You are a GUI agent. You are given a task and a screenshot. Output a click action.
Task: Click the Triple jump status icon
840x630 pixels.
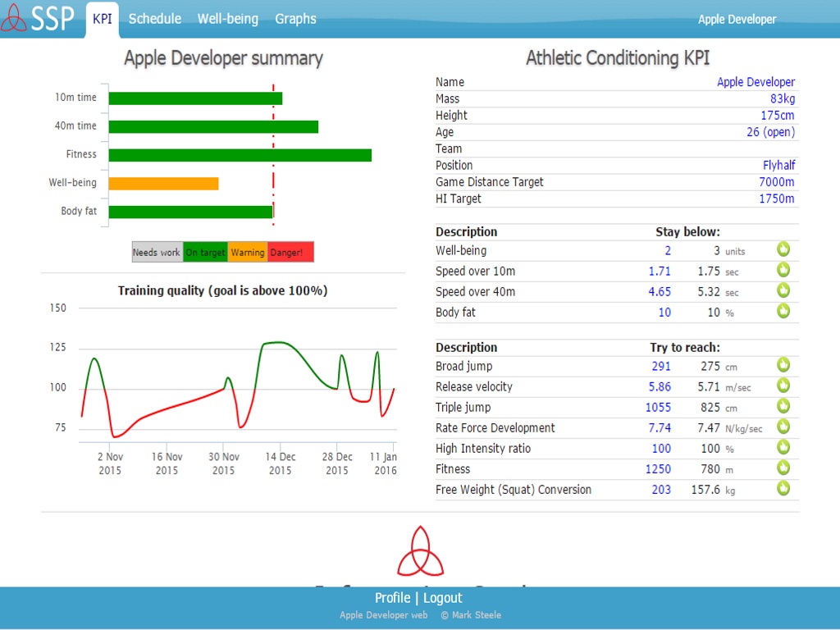pyautogui.click(x=783, y=406)
